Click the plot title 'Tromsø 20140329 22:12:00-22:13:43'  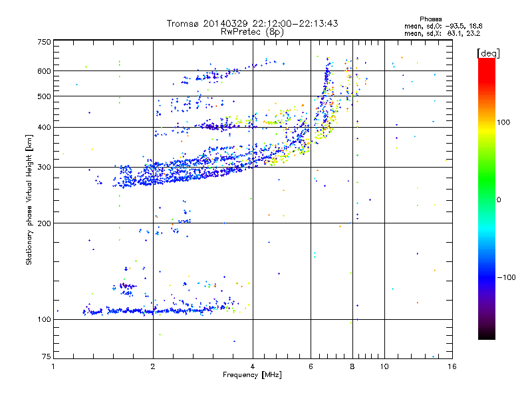252,23
